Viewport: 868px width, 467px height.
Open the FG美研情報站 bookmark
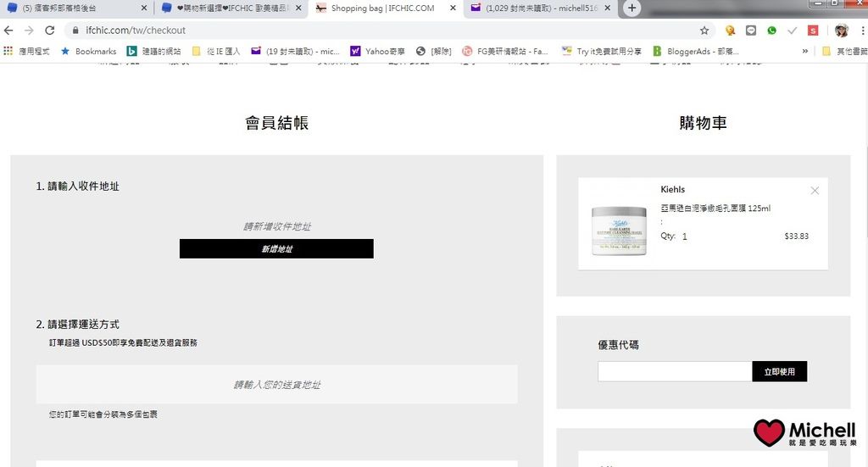coord(505,52)
